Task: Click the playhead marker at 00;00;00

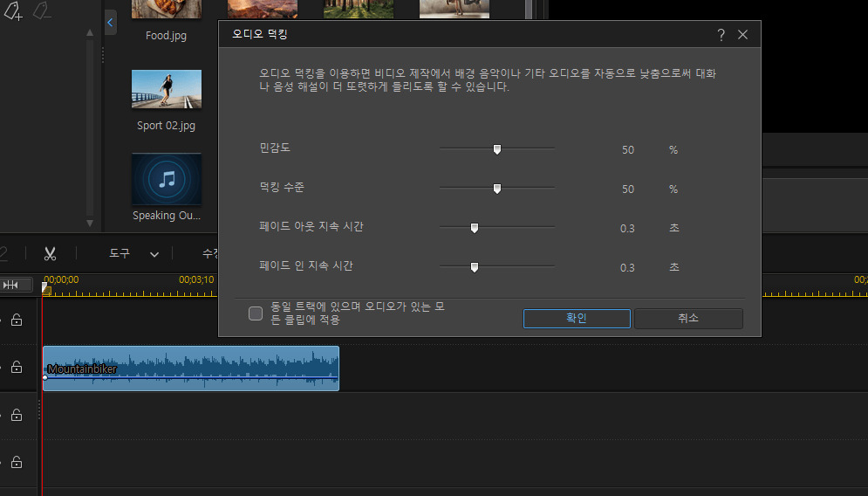Action: click(45, 287)
